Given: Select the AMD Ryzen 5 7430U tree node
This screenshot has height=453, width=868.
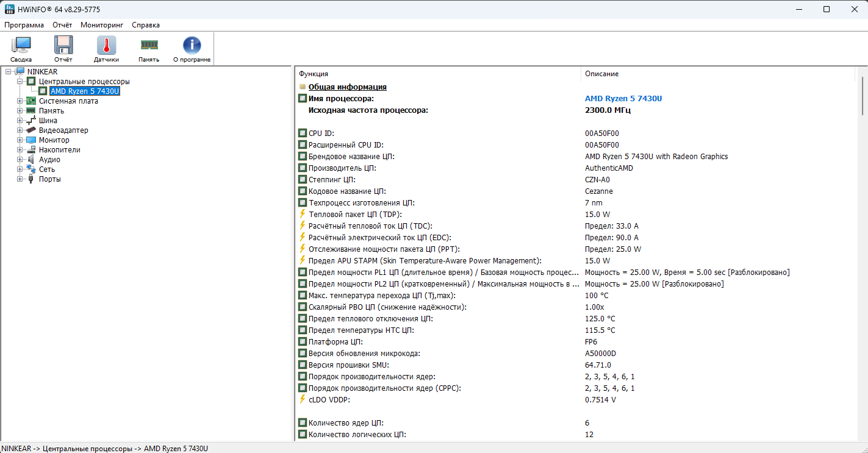Looking at the screenshot, I should click(x=84, y=91).
